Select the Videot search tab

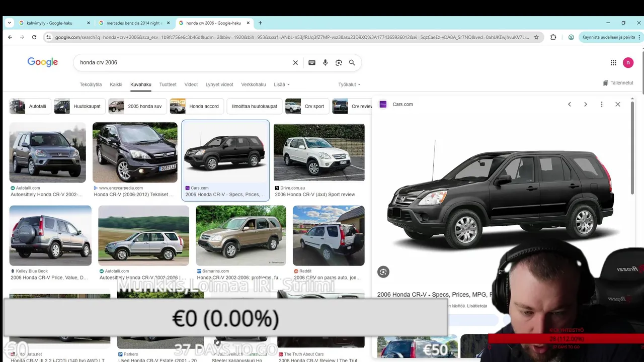[191, 84]
